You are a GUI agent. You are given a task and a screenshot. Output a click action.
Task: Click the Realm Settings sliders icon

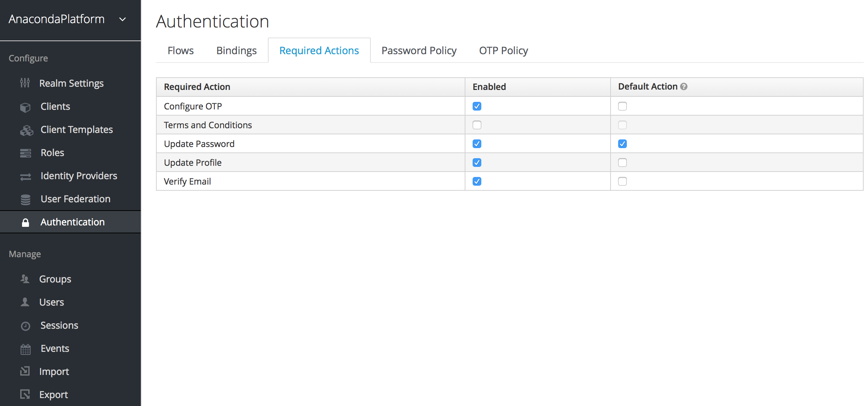pos(25,83)
